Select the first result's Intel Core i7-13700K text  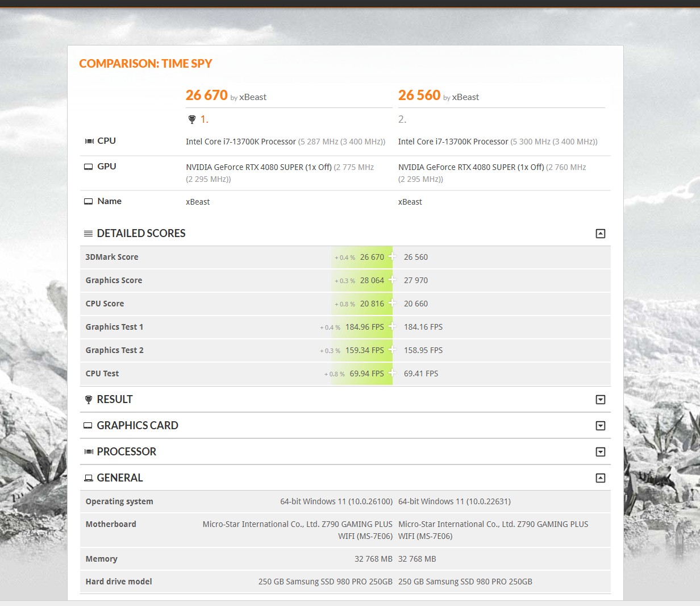click(241, 142)
